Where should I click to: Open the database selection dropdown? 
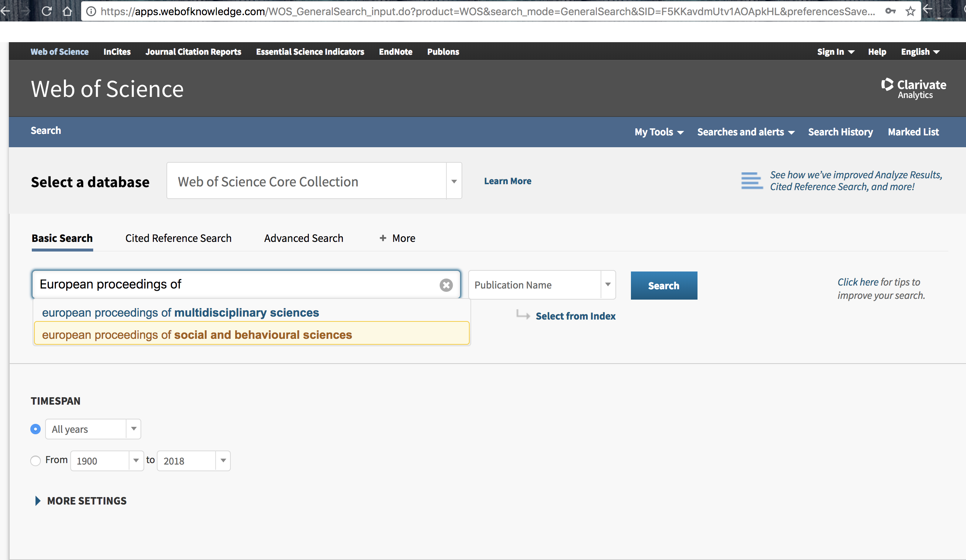coord(454,181)
